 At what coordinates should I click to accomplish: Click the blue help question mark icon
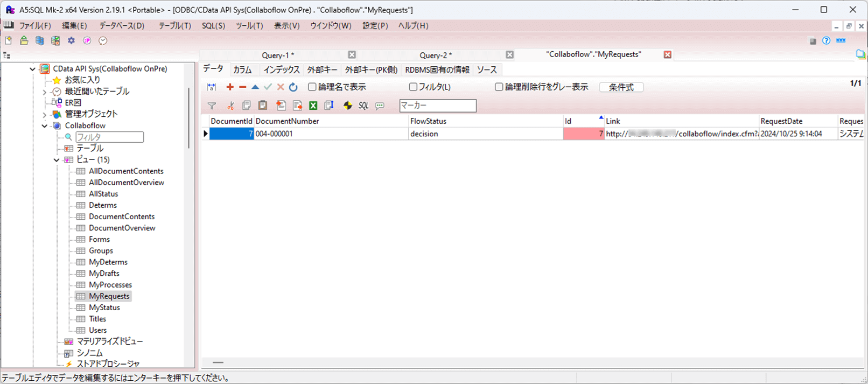[826, 40]
